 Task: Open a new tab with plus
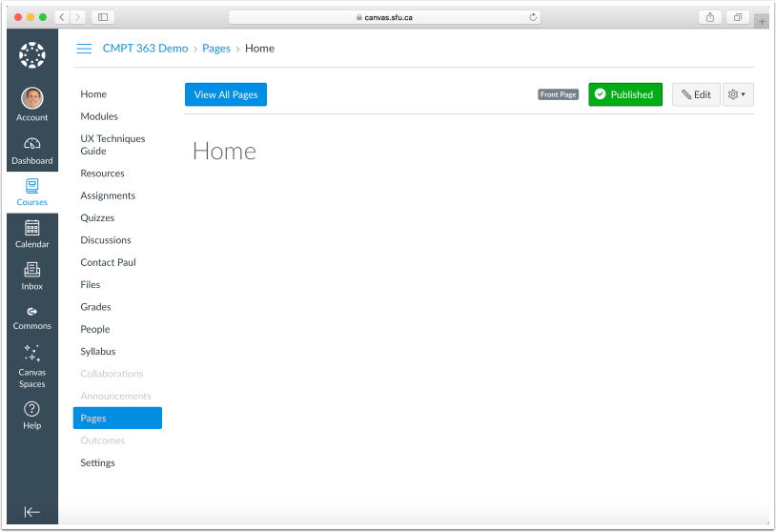762,21
